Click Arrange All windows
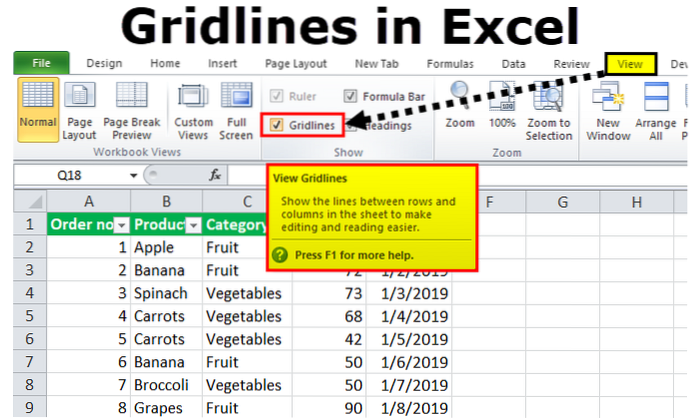This screenshot has height=418, width=697. [x=656, y=110]
